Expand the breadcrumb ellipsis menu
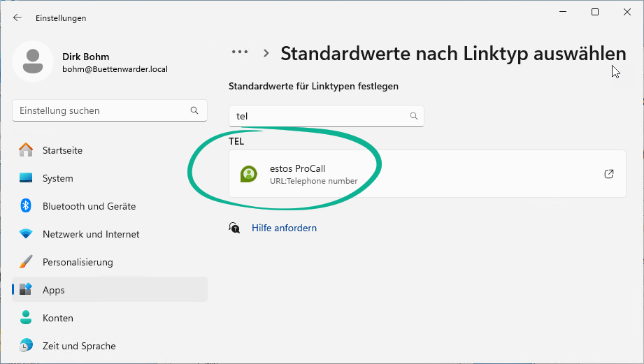This screenshot has width=644, height=364. [x=240, y=52]
